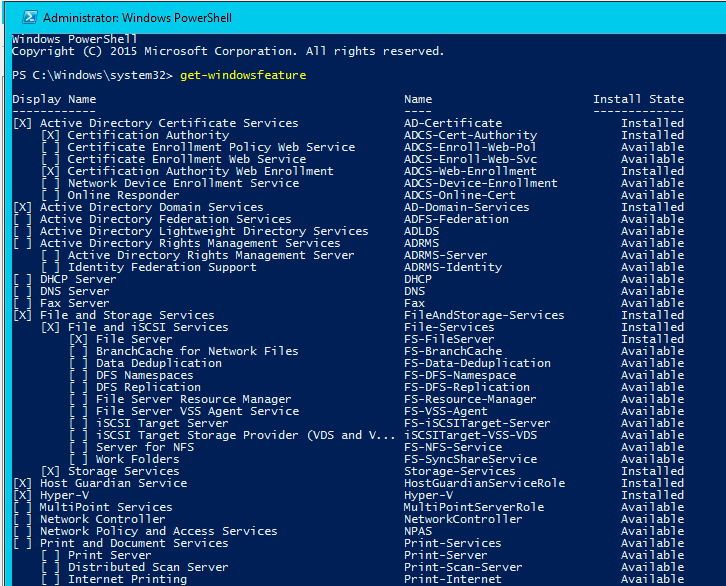Click 'Network Device Enrollment Service' text
Viewport: 726px width, 586px height.
183,183
